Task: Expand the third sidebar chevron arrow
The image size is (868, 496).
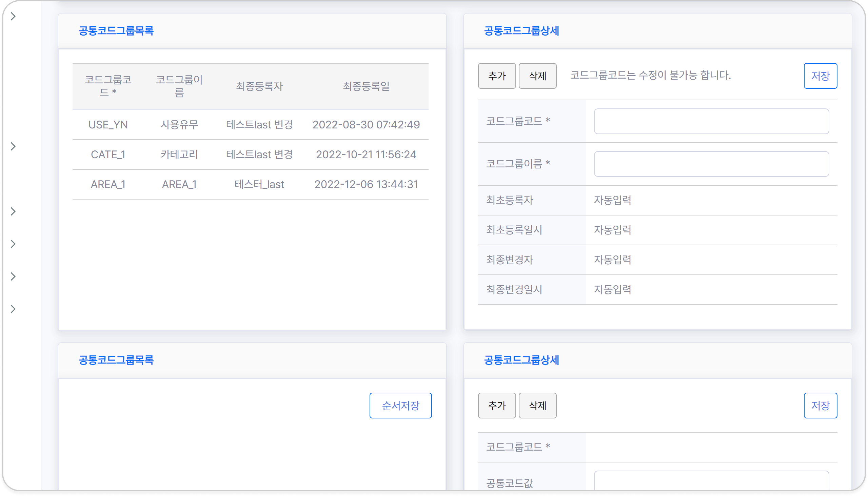Action: [x=13, y=211]
